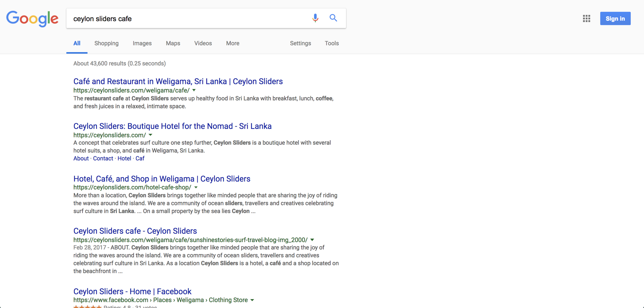Switch to the Maps search tab

[173, 43]
